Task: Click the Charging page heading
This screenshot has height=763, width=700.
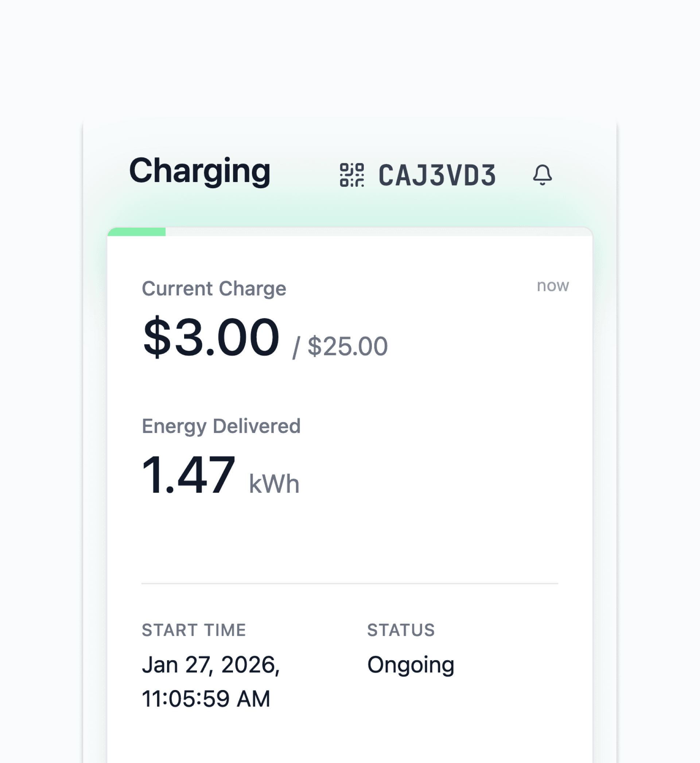Action: click(x=200, y=171)
